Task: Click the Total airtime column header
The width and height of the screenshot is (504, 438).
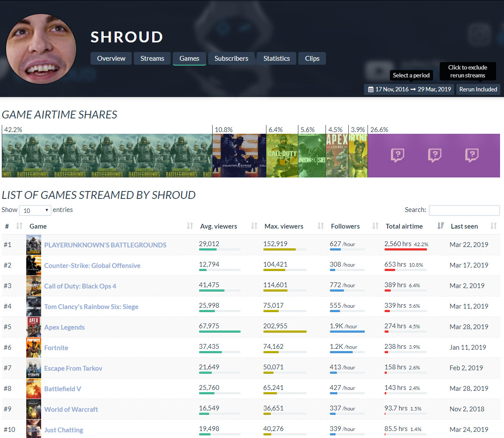Action: tap(404, 226)
